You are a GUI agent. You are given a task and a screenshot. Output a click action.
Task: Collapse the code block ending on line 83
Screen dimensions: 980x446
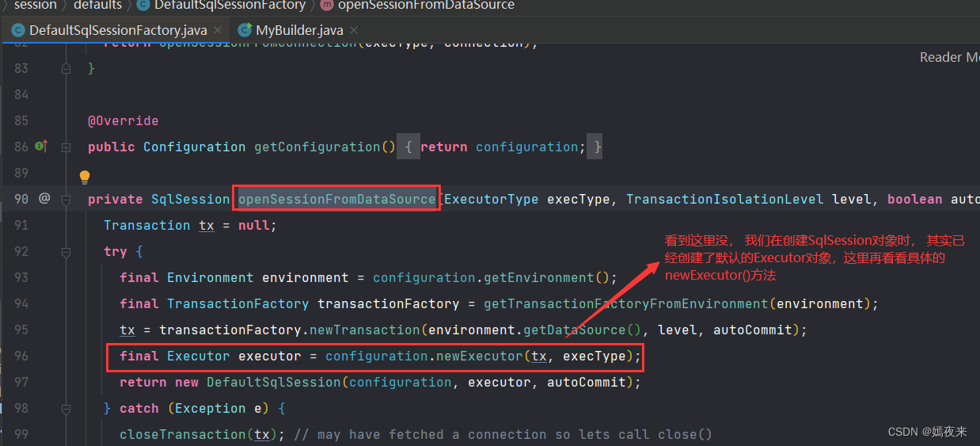pyautogui.click(x=66, y=68)
